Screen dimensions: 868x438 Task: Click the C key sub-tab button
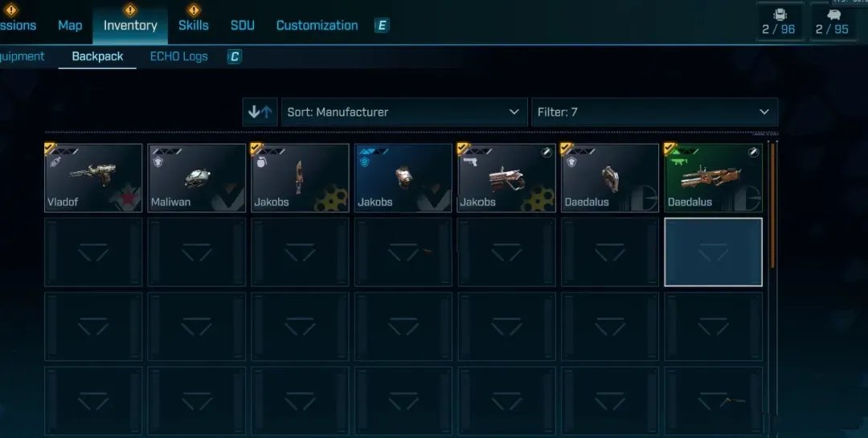click(x=235, y=56)
